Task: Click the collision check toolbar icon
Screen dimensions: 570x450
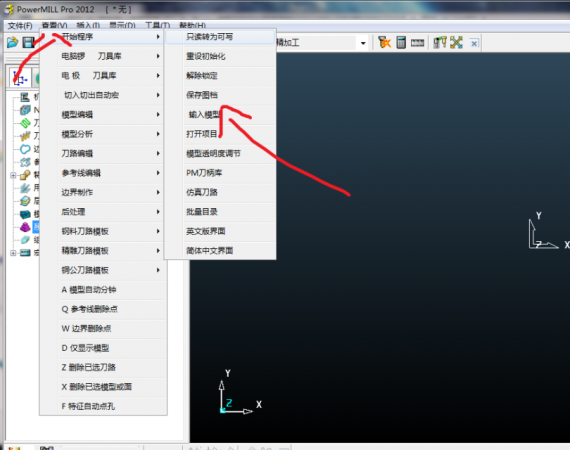Action: pos(384,43)
